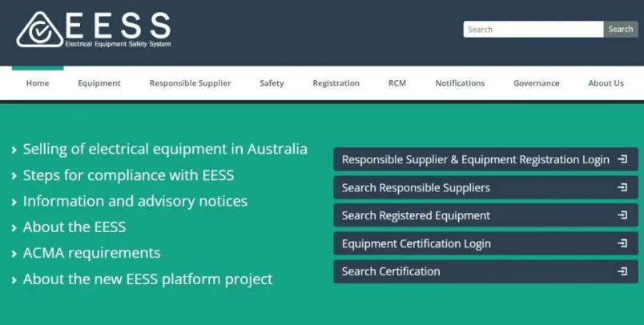Open Search Registered Equipment
The height and width of the screenshot is (325, 644).
(486, 215)
